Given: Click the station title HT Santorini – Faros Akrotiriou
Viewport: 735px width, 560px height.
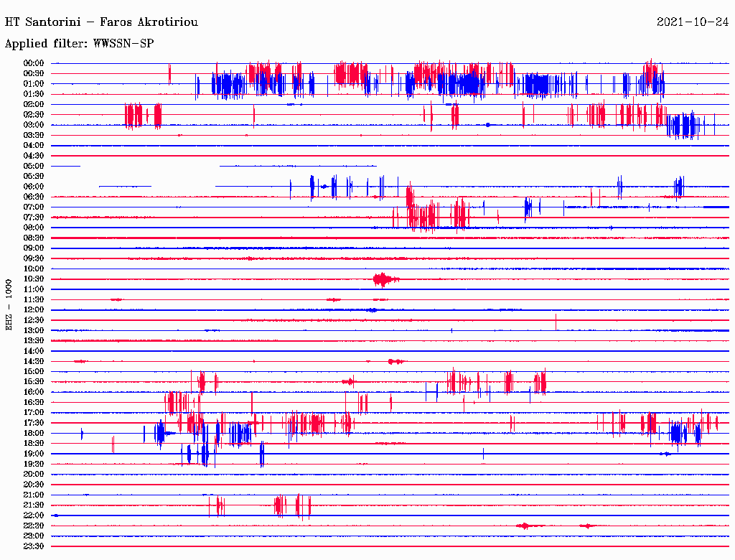Looking at the screenshot, I should click(101, 22).
